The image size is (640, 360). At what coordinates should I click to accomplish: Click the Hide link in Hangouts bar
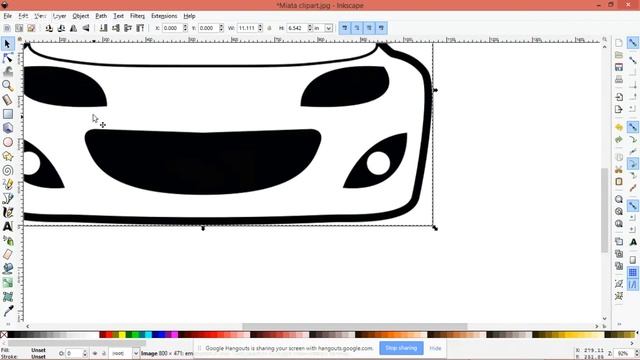436,348
